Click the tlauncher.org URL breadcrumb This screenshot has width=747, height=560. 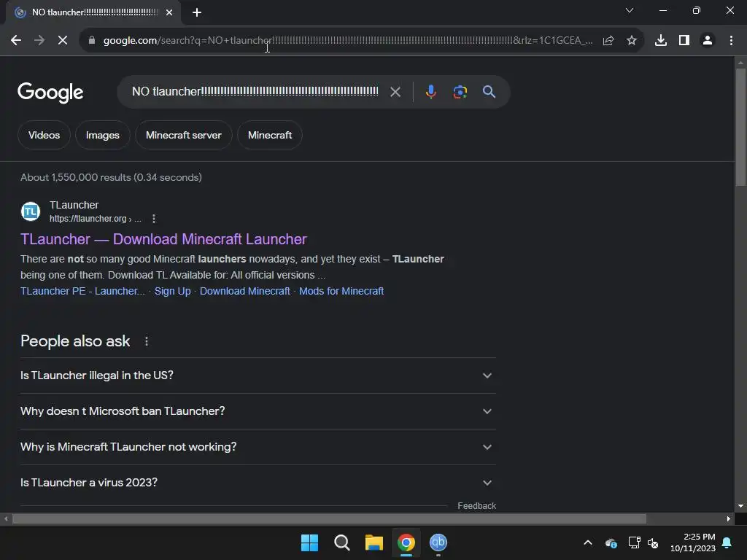pos(96,219)
